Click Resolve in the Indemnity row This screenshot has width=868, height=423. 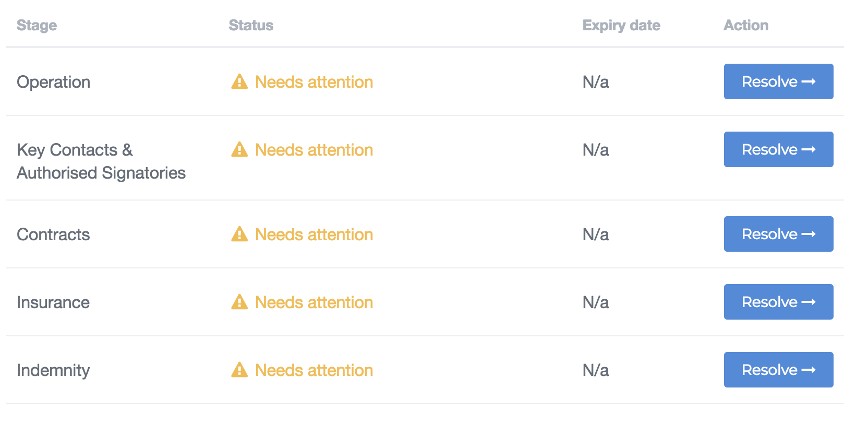coord(778,370)
